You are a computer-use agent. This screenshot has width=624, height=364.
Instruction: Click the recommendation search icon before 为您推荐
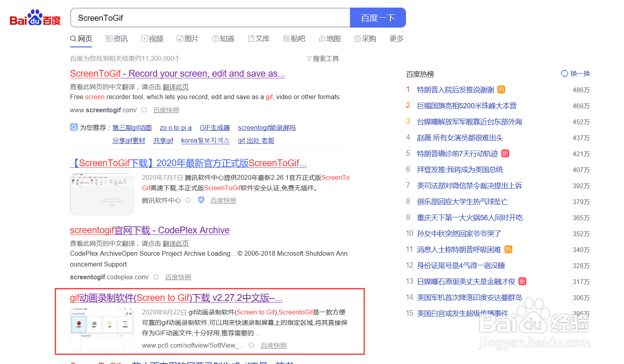74,127
